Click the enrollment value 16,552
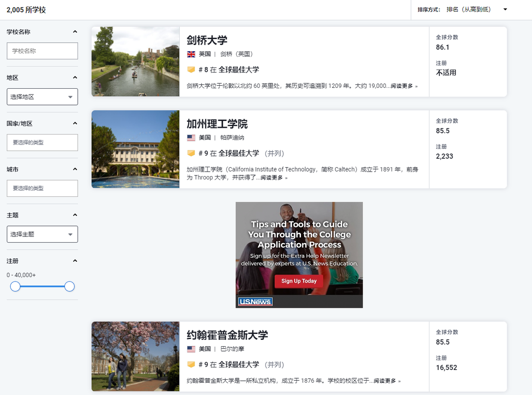The height and width of the screenshot is (395, 532). coord(446,367)
